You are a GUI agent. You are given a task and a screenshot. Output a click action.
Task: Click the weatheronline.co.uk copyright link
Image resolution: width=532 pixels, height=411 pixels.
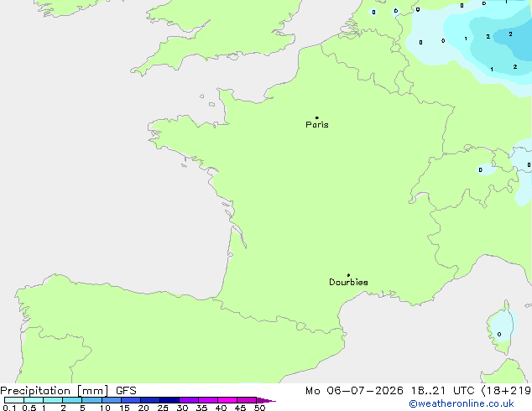(462, 403)
